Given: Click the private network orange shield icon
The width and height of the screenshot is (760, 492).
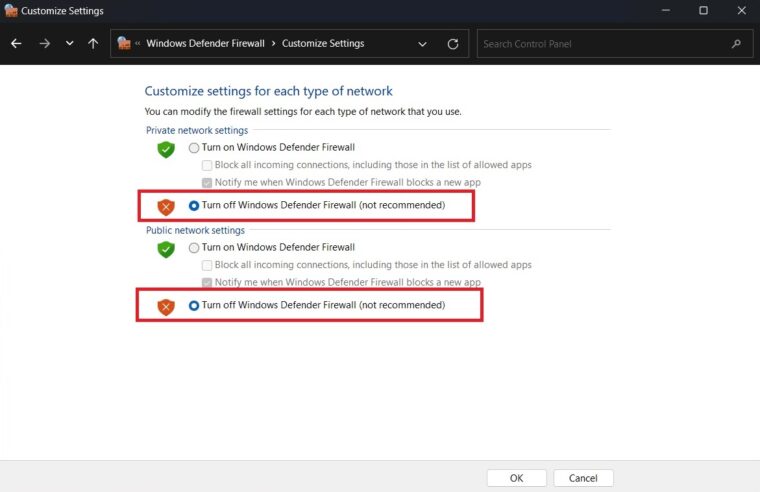Looking at the screenshot, I should point(166,207).
